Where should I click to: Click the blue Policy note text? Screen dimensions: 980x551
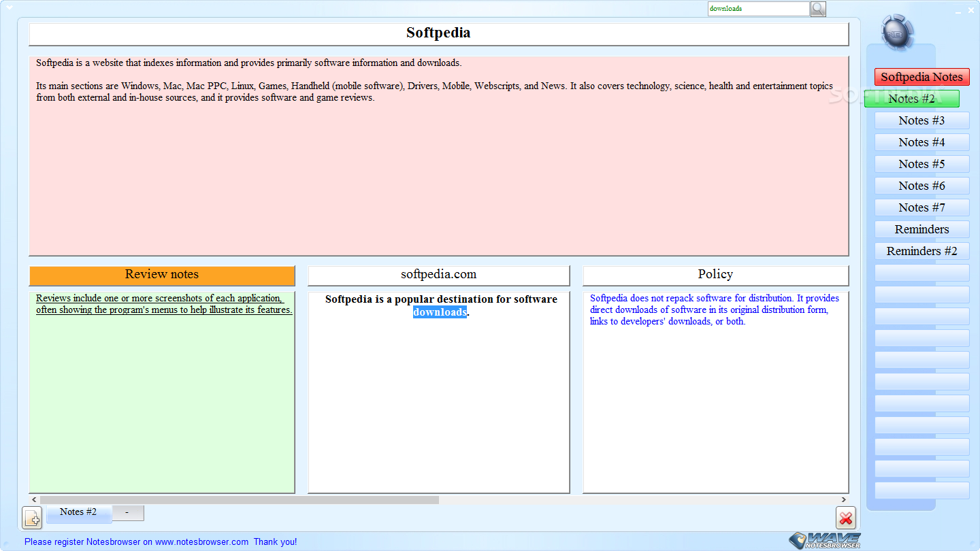coord(714,310)
